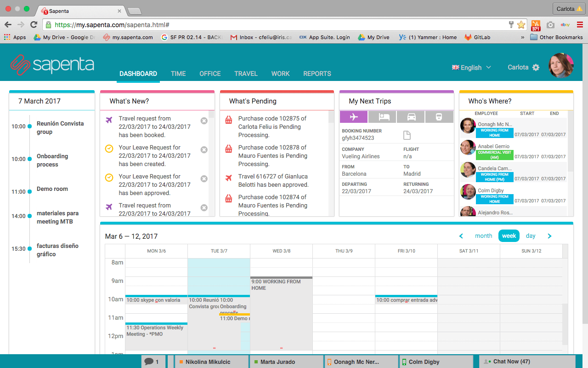This screenshot has width=588, height=368.
Task: Open Nikolina Mikulcic chat tab
Action: point(212,362)
